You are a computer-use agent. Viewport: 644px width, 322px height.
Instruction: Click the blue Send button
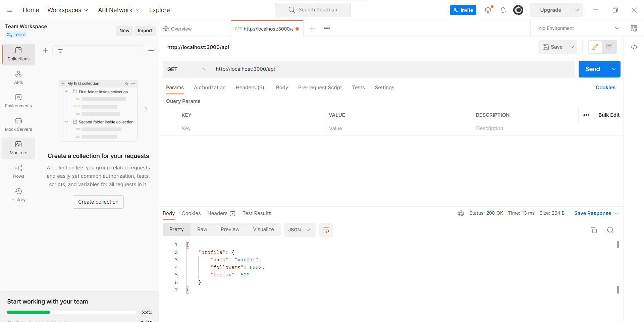(x=593, y=69)
